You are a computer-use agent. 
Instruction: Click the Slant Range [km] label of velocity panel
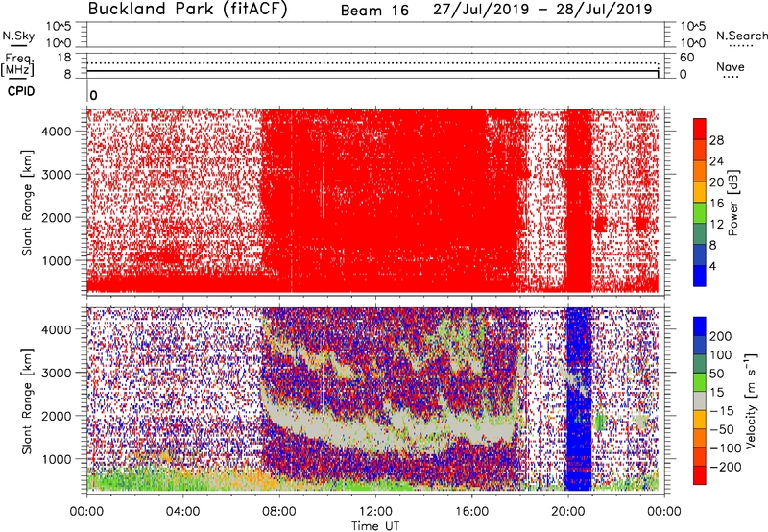(x=27, y=401)
